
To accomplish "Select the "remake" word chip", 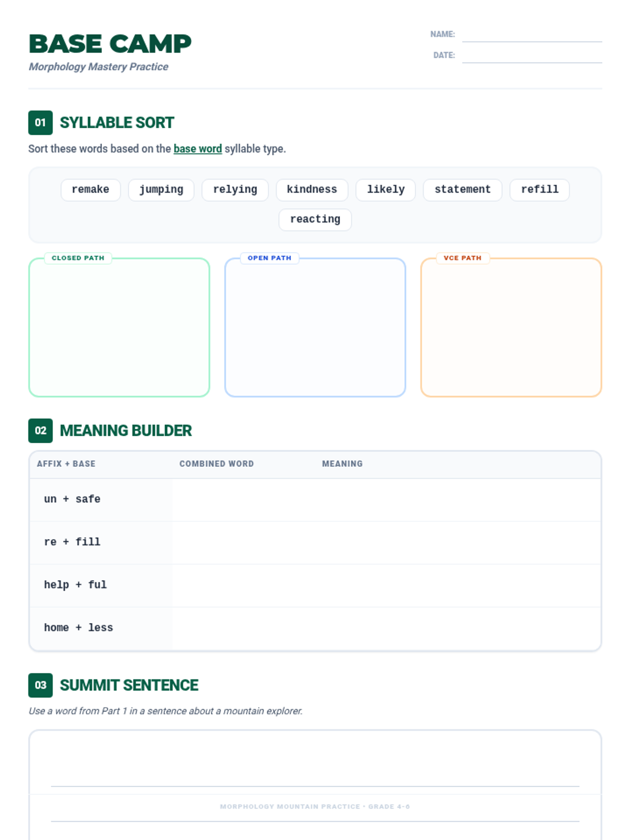I will (x=90, y=190).
